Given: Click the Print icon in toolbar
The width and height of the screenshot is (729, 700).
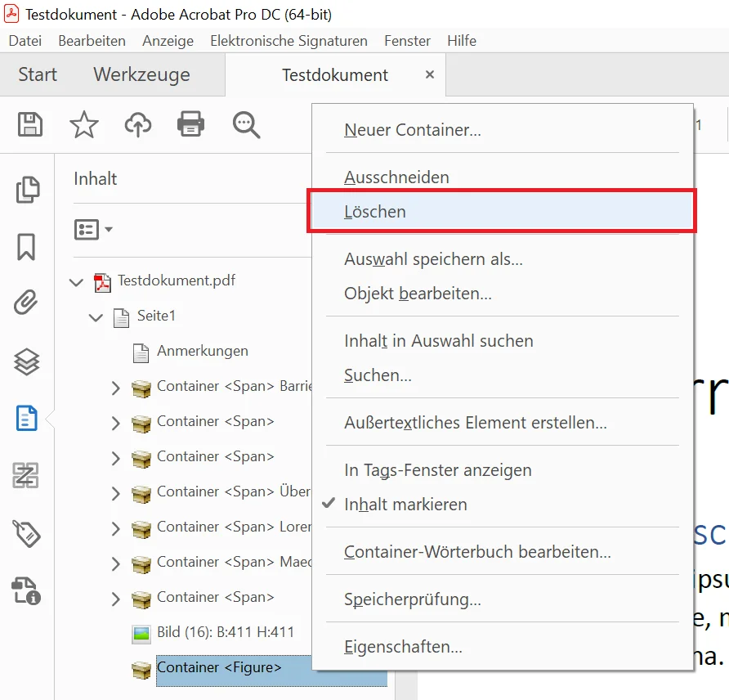Looking at the screenshot, I should (x=191, y=124).
